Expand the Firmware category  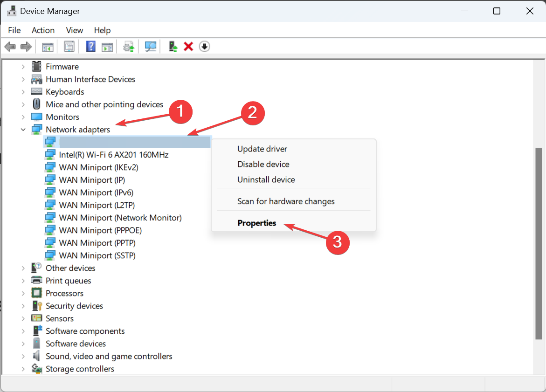point(23,67)
